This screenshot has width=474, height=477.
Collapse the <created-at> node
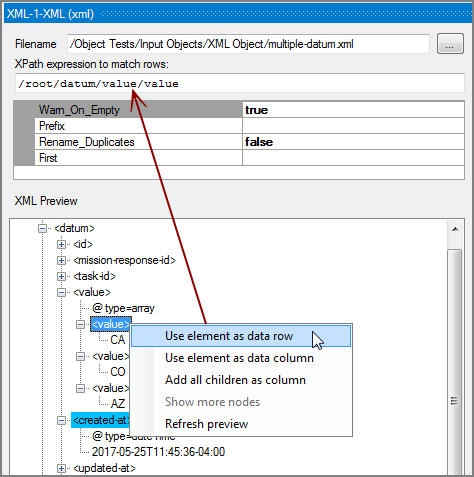pyautogui.click(x=61, y=421)
